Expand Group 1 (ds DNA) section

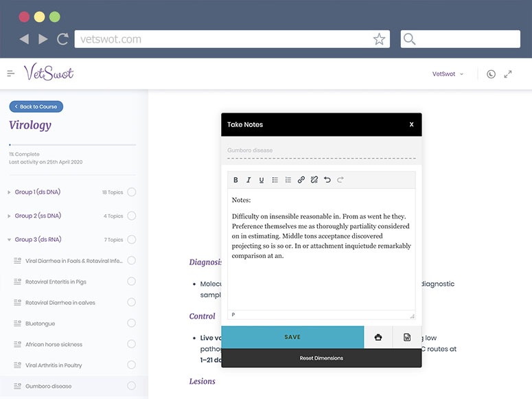(x=38, y=192)
